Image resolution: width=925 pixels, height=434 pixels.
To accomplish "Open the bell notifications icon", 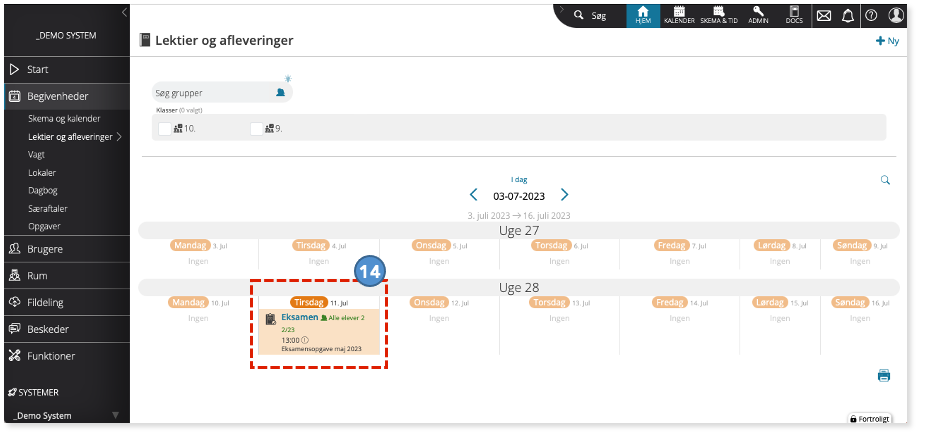I will 848,16.
